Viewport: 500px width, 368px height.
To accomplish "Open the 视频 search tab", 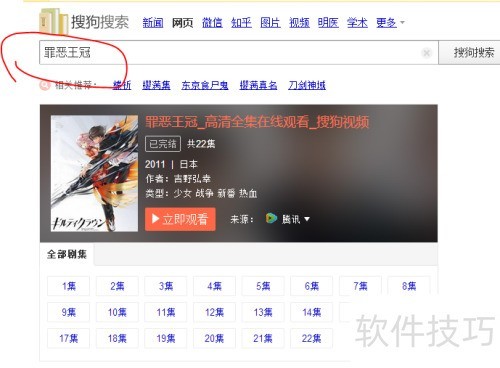I will [299, 23].
